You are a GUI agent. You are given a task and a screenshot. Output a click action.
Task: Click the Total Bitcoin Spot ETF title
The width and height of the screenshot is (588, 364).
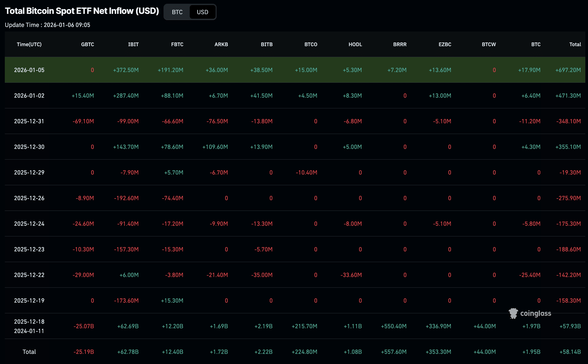click(82, 11)
